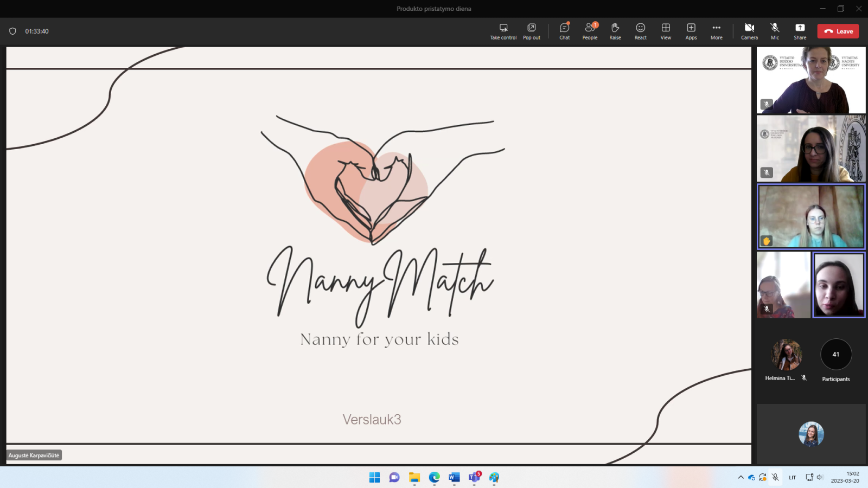Image resolution: width=868 pixels, height=488 pixels.
Task: Add an app via Apps button
Action: click(x=691, y=31)
